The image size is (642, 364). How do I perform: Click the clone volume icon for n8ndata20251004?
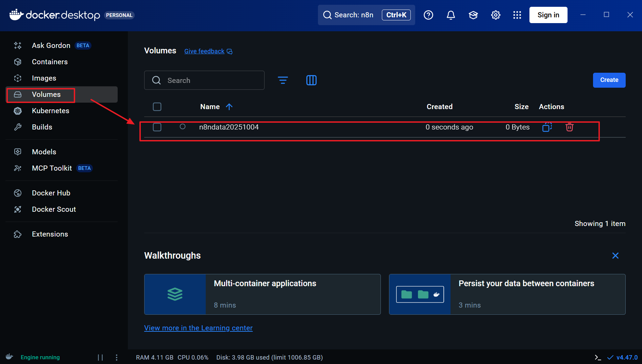(x=547, y=127)
